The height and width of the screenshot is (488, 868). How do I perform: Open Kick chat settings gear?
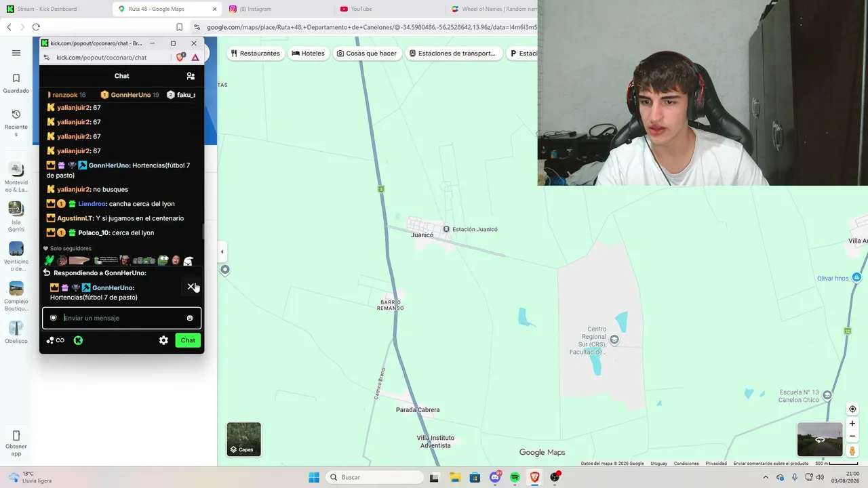pos(163,340)
